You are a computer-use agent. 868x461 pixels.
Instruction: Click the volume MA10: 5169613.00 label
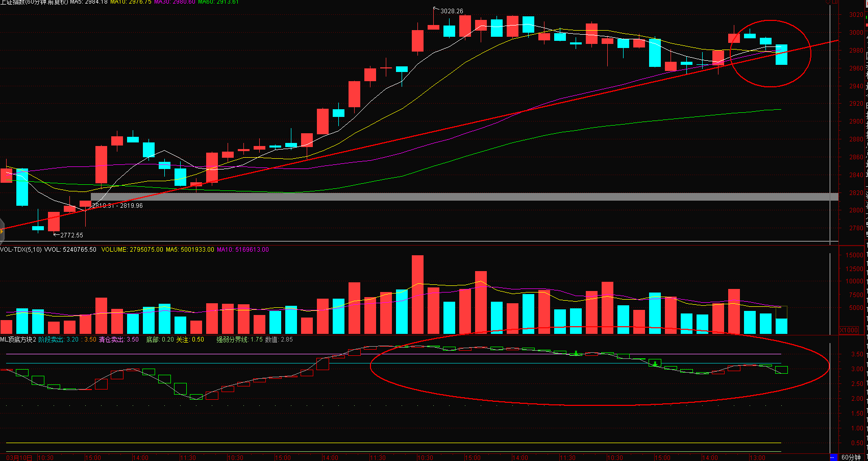(243, 250)
